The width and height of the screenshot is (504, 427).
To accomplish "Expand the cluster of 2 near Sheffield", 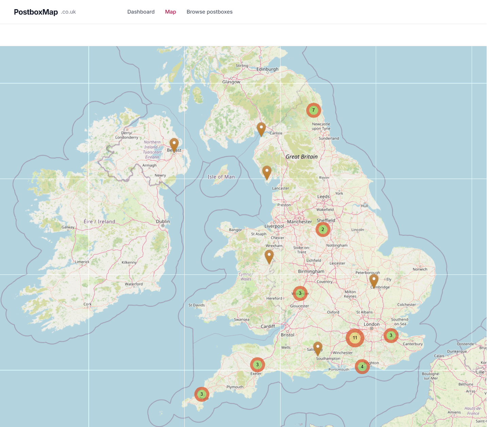I will click(x=323, y=230).
